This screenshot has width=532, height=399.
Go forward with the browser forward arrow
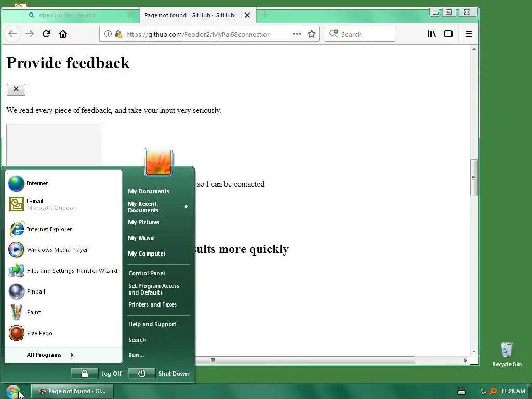[30, 34]
